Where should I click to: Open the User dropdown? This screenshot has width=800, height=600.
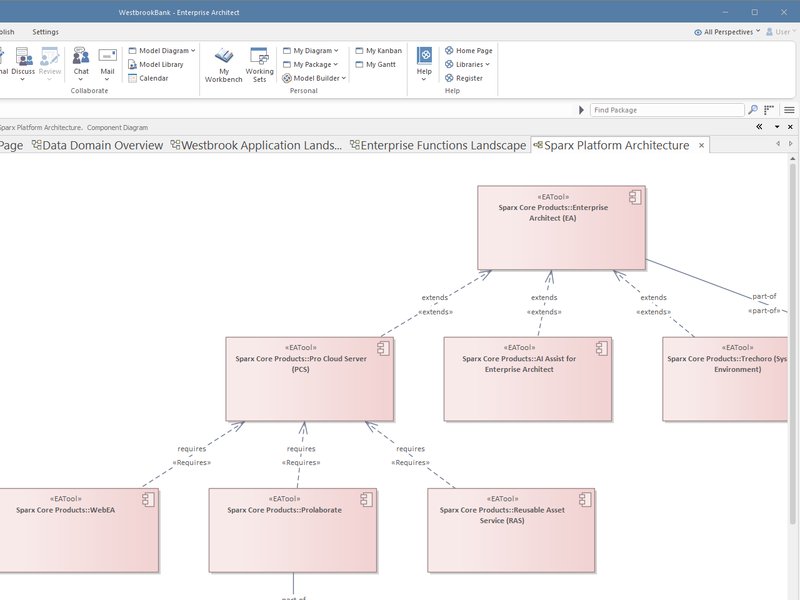(x=781, y=32)
